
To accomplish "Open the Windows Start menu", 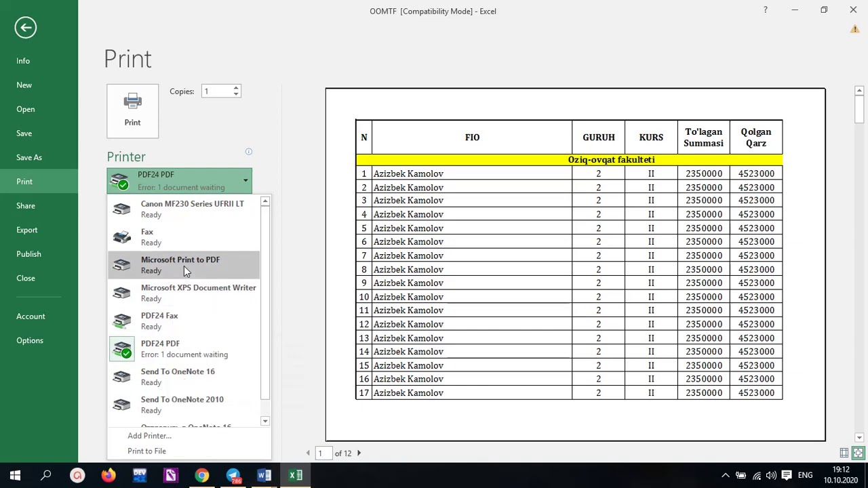I will 15,476.
